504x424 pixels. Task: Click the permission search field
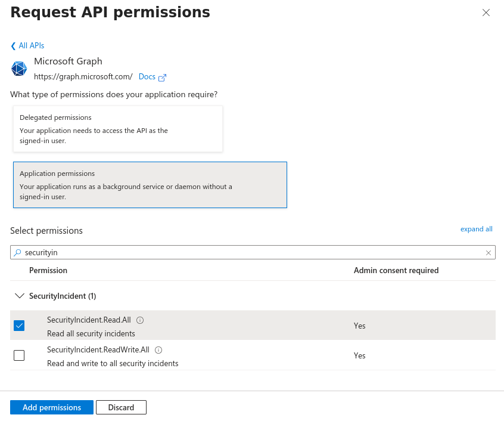(x=253, y=252)
